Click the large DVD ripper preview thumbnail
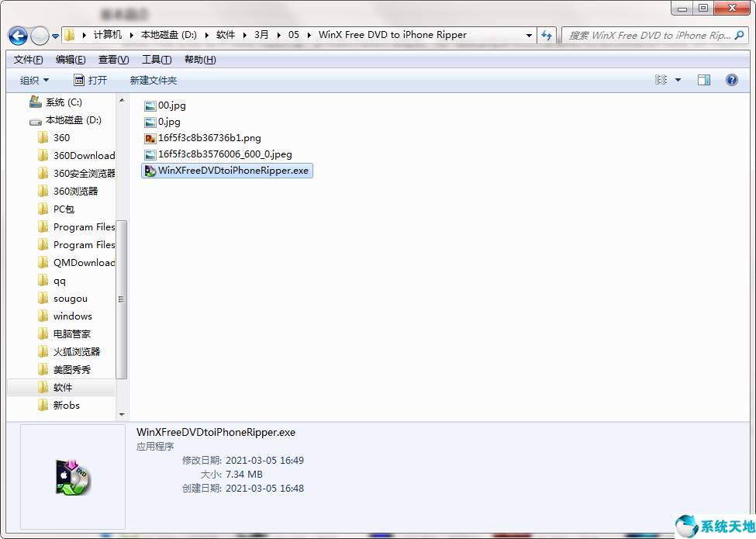Viewport: 756px width, 539px height. coord(73,477)
